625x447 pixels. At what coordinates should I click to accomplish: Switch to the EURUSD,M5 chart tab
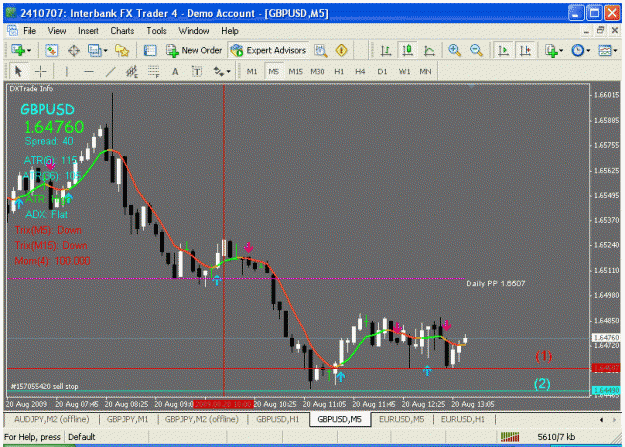click(x=401, y=419)
